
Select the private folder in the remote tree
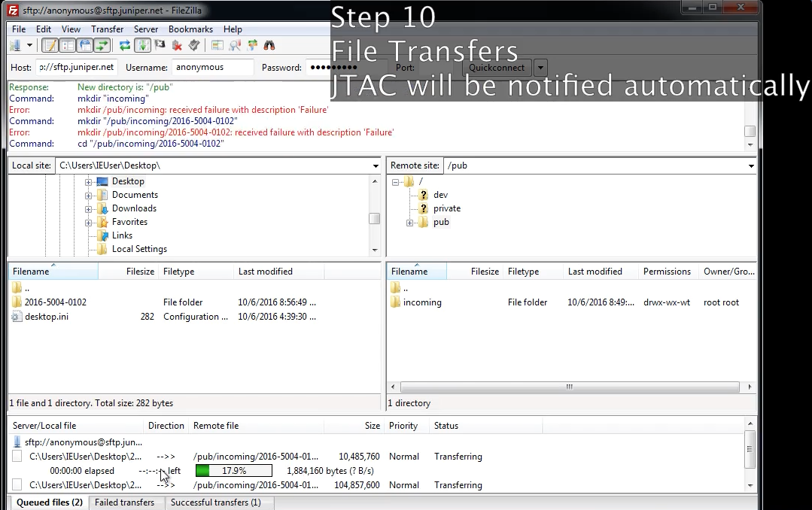(x=447, y=208)
